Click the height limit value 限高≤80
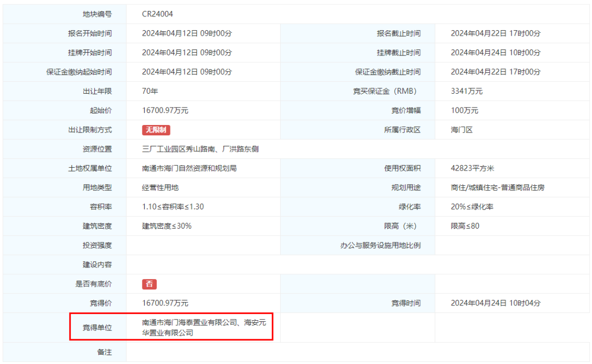Screen dimensions: 592x364 tap(465, 226)
